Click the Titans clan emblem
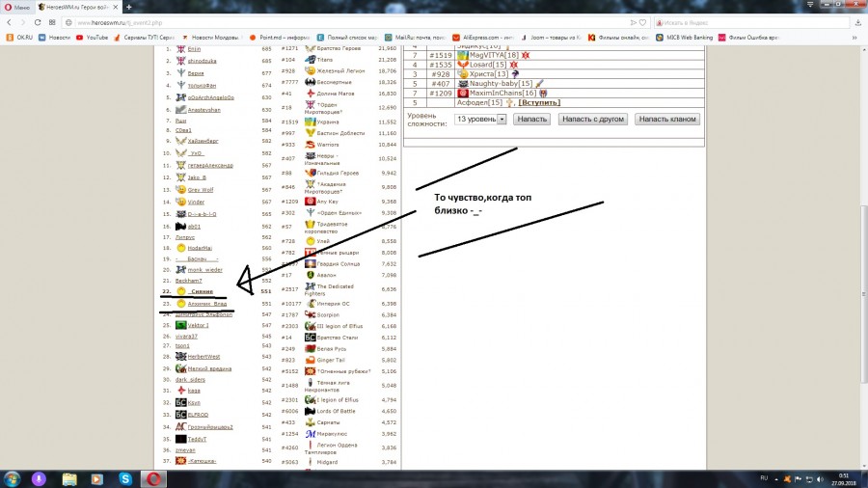This screenshot has height=488, width=868. coord(310,60)
